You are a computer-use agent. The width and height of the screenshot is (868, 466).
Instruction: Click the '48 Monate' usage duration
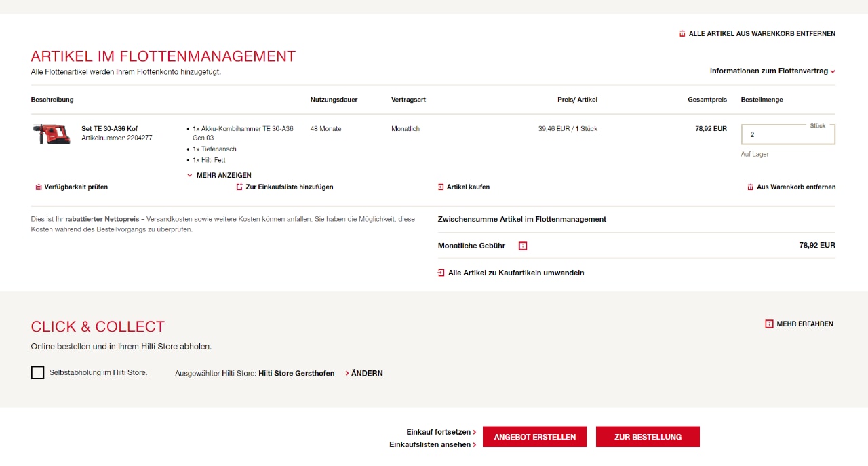326,128
